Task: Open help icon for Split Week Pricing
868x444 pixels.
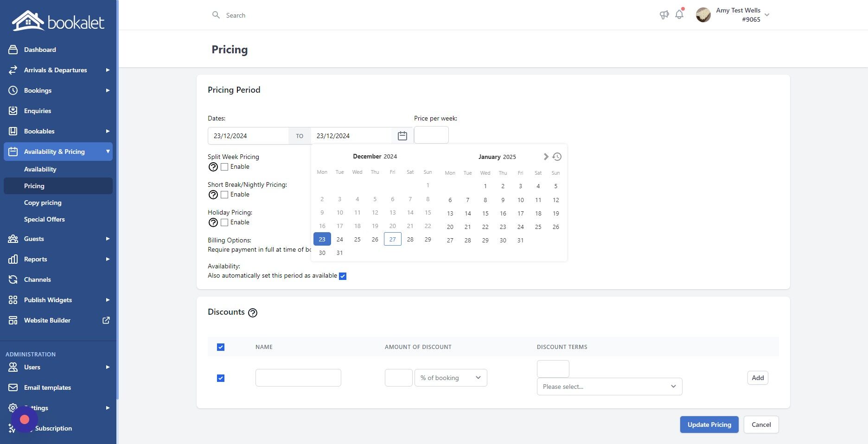Action: [213, 167]
